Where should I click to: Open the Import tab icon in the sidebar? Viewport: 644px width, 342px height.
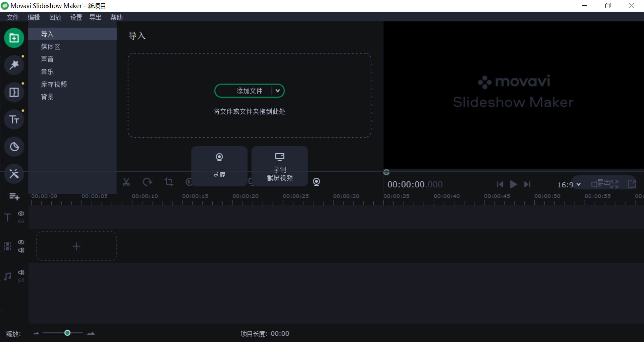click(x=14, y=38)
